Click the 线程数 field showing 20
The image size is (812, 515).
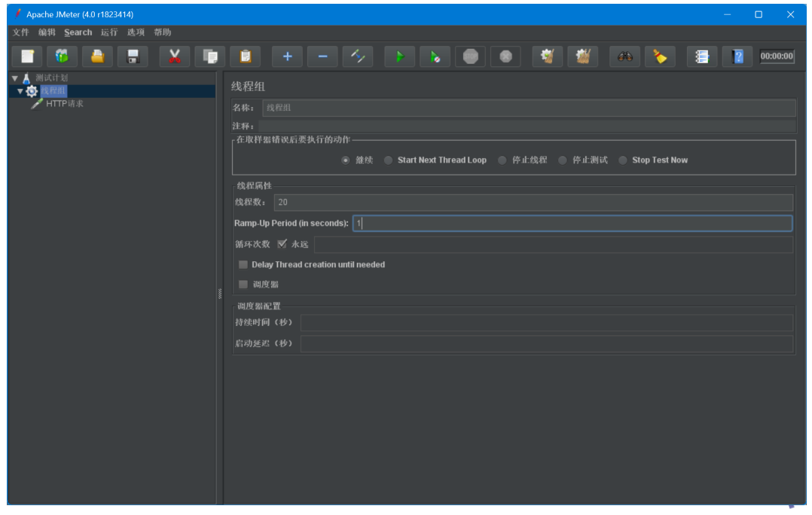click(x=533, y=203)
